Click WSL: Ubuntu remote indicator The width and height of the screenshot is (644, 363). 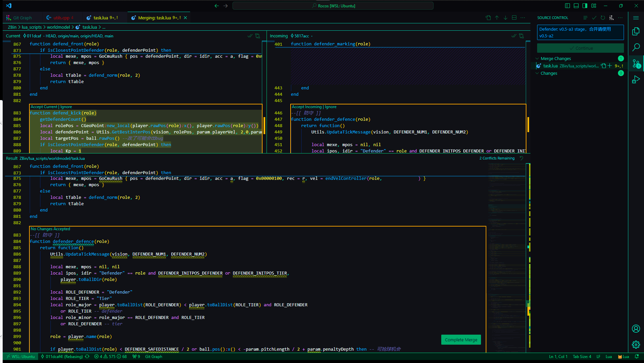pyautogui.click(x=20, y=356)
